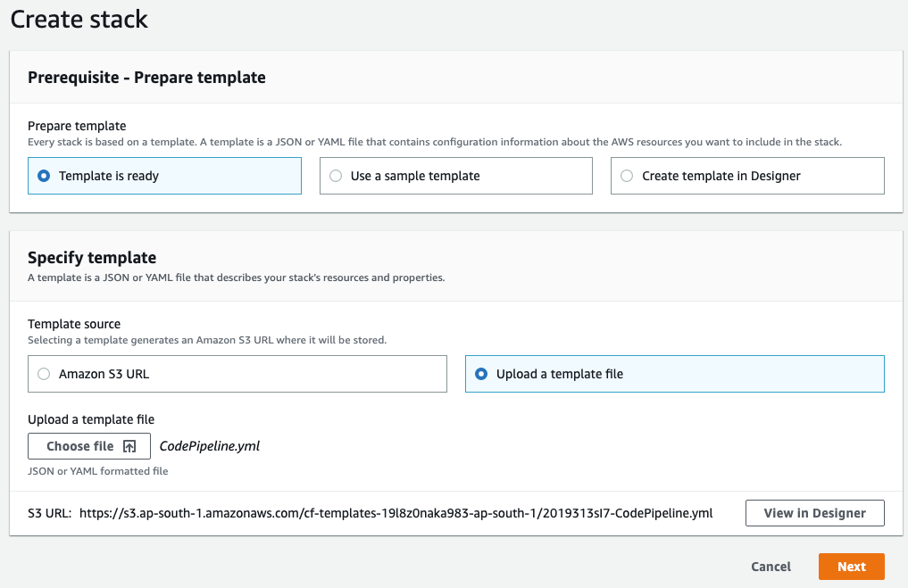
Task: Click the Create stack page title
Action: [x=79, y=19]
